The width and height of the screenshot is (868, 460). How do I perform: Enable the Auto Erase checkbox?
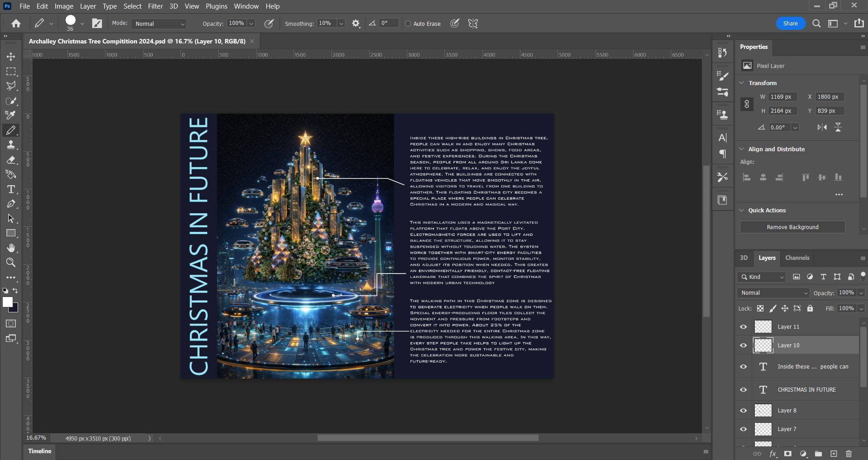click(x=408, y=24)
